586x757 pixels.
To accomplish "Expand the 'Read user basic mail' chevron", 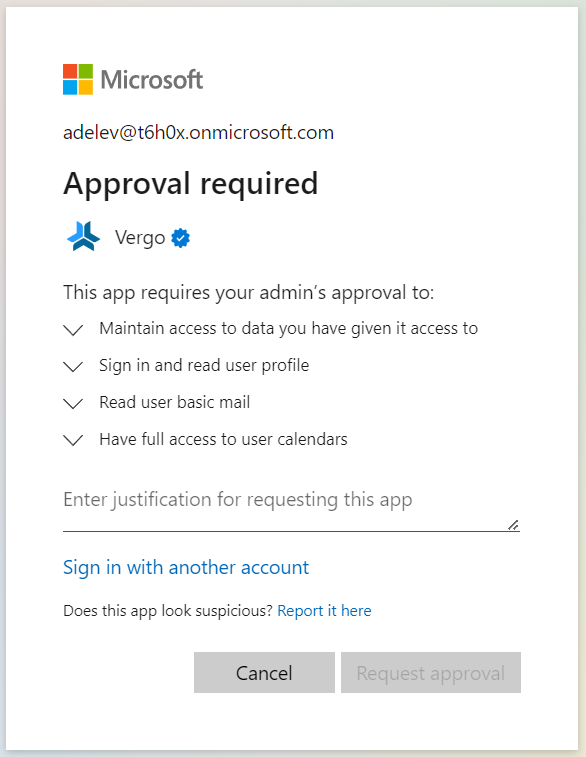I will click(73, 403).
